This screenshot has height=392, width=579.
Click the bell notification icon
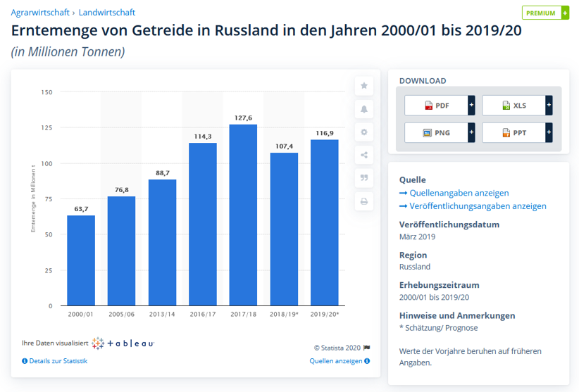tap(363, 109)
